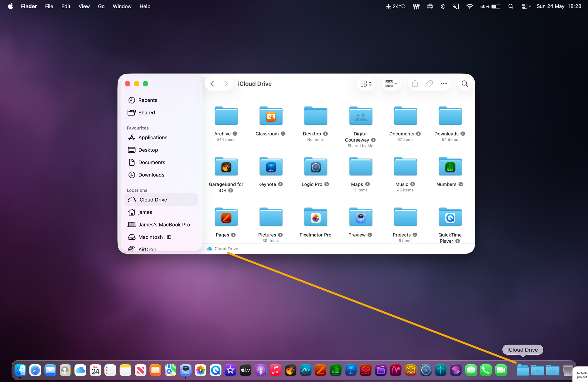The height and width of the screenshot is (382, 588).
Task: Open Safari from the Dock
Action: coord(35,370)
